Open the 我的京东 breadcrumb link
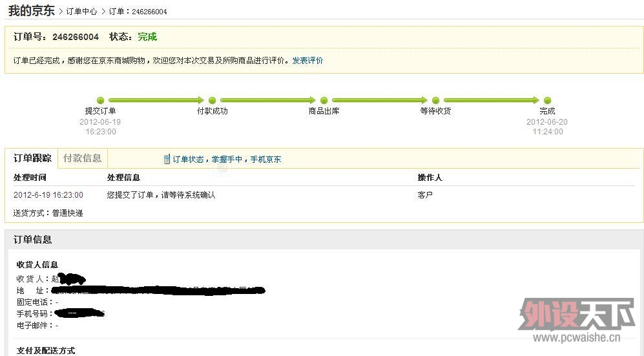 [32, 10]
